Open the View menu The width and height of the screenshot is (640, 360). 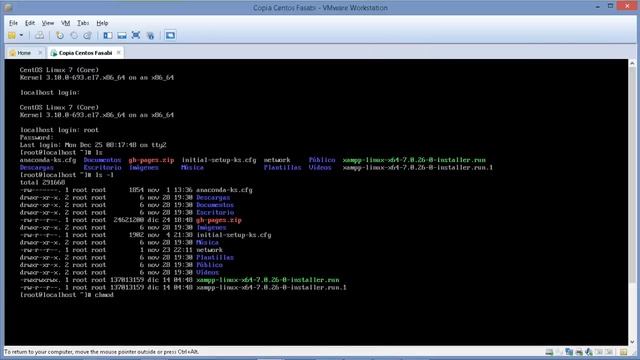click(x=48, y=23)
